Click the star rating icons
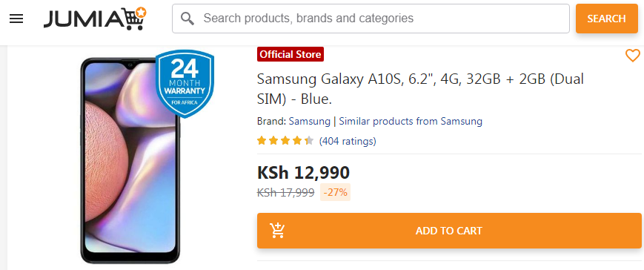Viewport: 644px width, 270px height. (285, 141)
